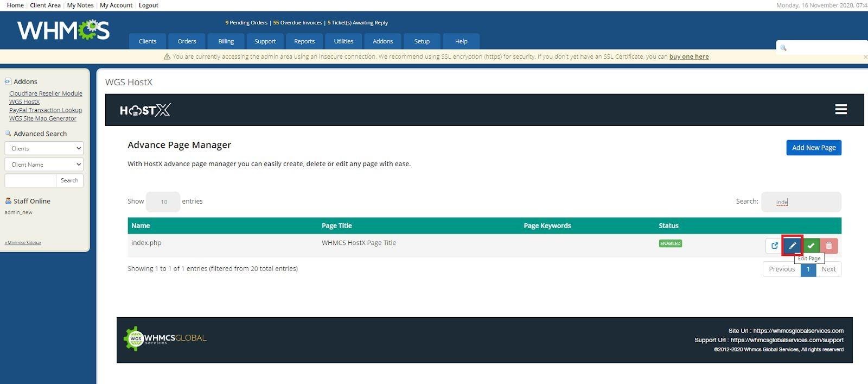Open the WGS Site Map Generator link

click(43, 118)
